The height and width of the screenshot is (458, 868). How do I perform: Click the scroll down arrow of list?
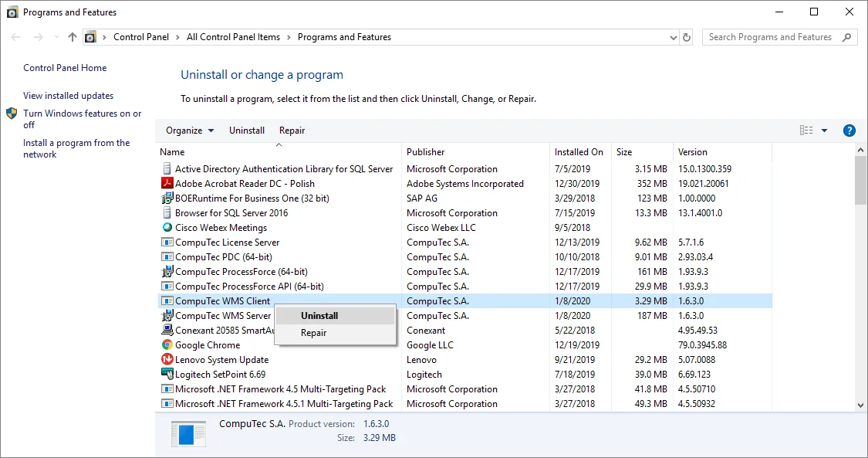pos(861,405)
